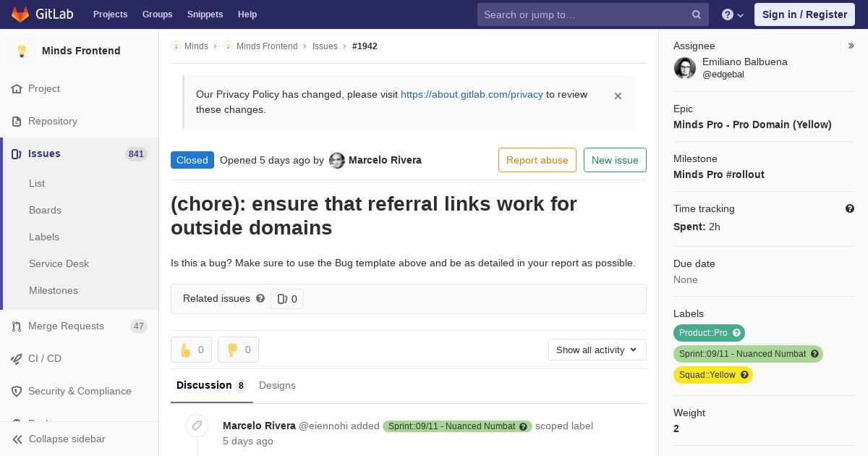Click Sign in / Register button
This screenshot has width=868, height=456.
click(x=804, y=14)
